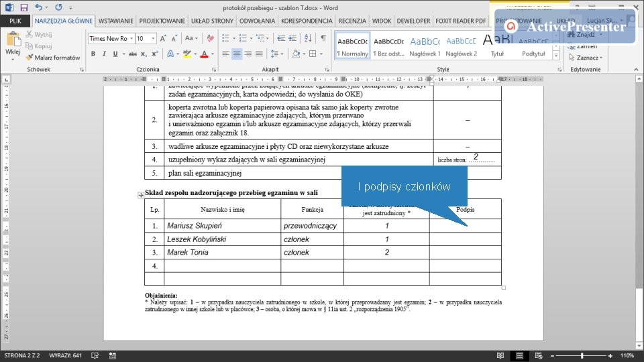
Task: Open text effects letter A icon
Action: tap(170, 54)
